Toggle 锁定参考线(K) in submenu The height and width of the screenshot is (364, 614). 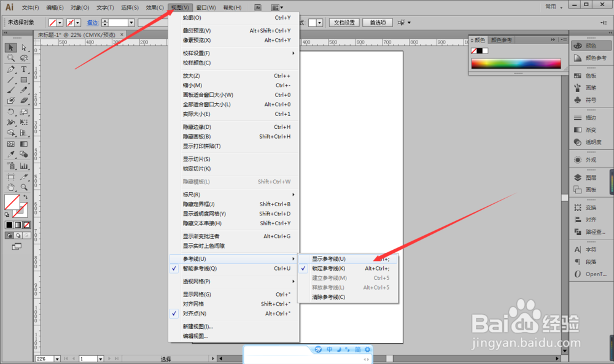click(348, 268)
